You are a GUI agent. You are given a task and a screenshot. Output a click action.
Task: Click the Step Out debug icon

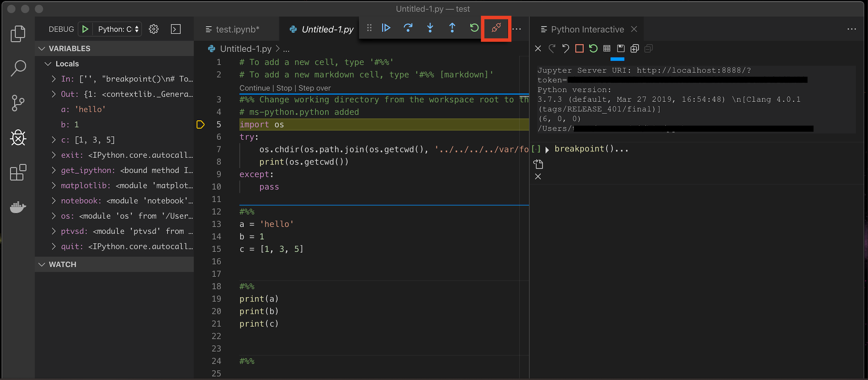pyautogui.click(x=452, y=28)
